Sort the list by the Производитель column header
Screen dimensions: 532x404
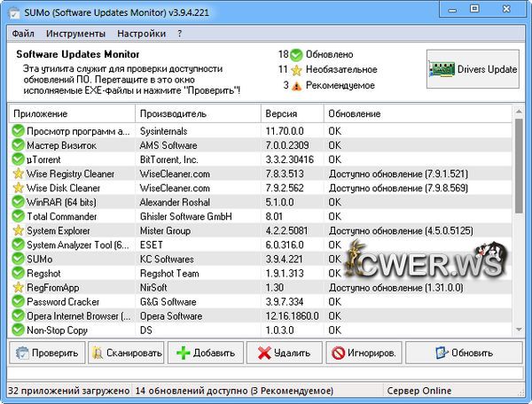(173, 114)
